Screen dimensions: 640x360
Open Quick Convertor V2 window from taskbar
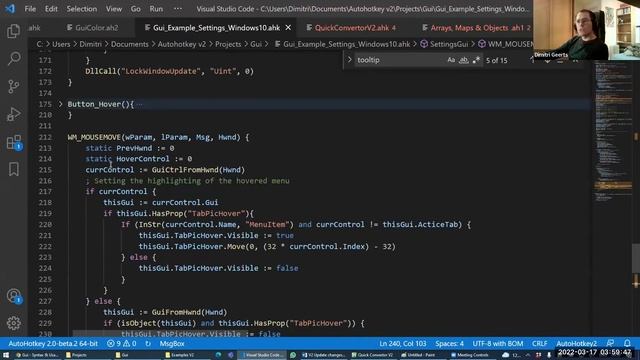[x=372, y=355]
